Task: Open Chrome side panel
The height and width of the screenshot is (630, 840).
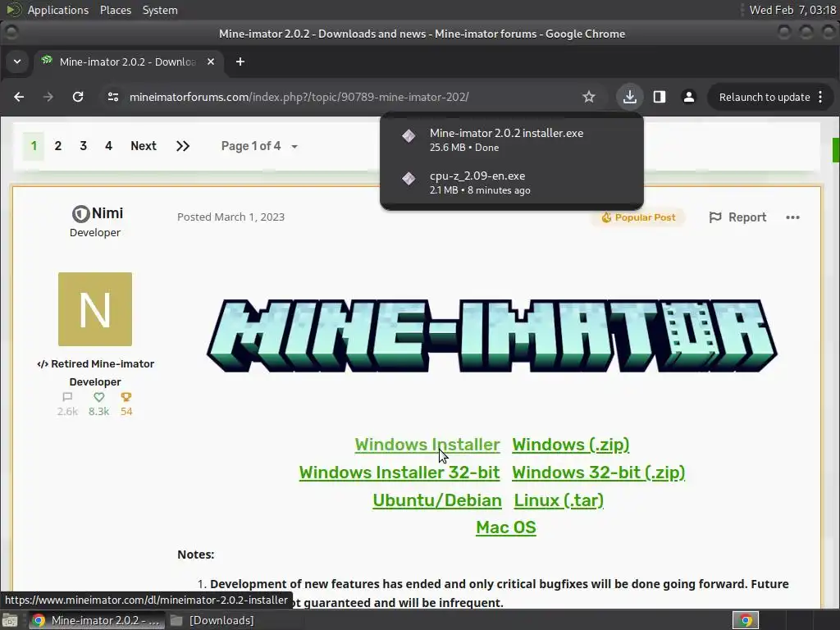Action: pos(660,97)
